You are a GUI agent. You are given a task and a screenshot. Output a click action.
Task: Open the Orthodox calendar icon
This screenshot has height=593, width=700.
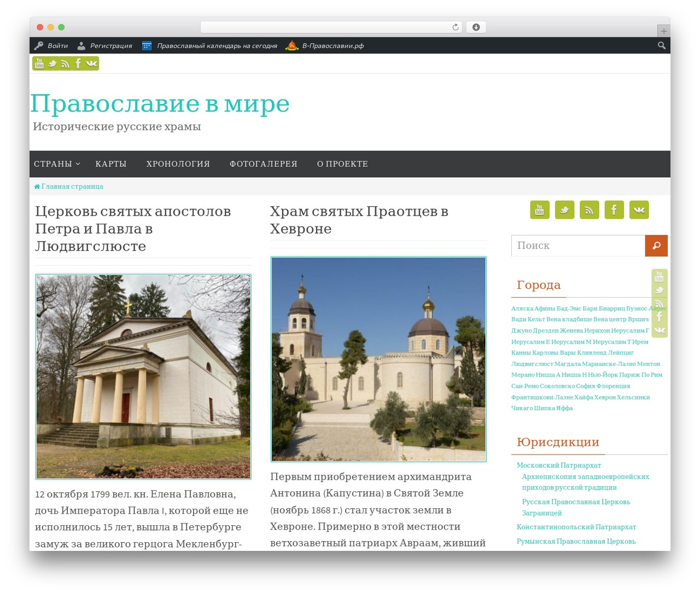pyautogui.click(x=147, y=46)
